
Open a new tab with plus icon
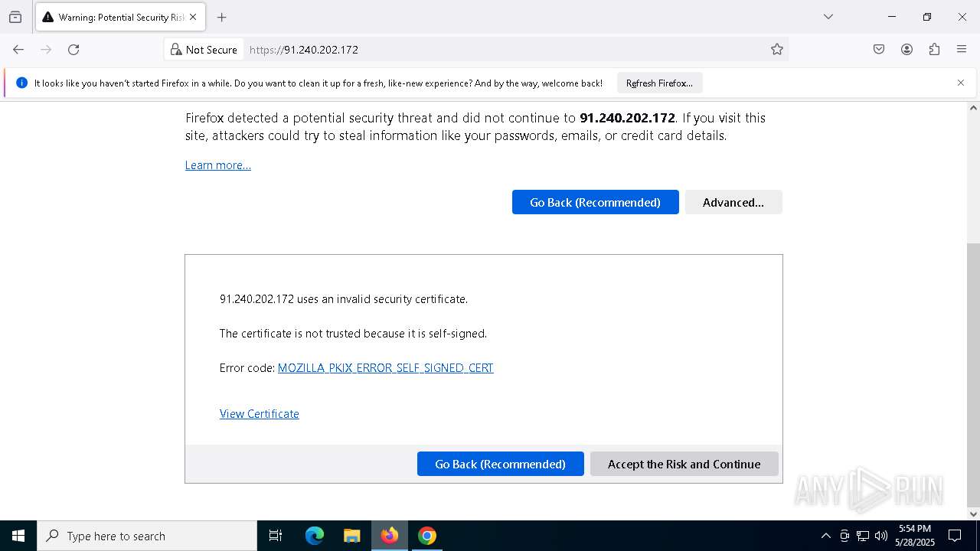pos(221,17)
